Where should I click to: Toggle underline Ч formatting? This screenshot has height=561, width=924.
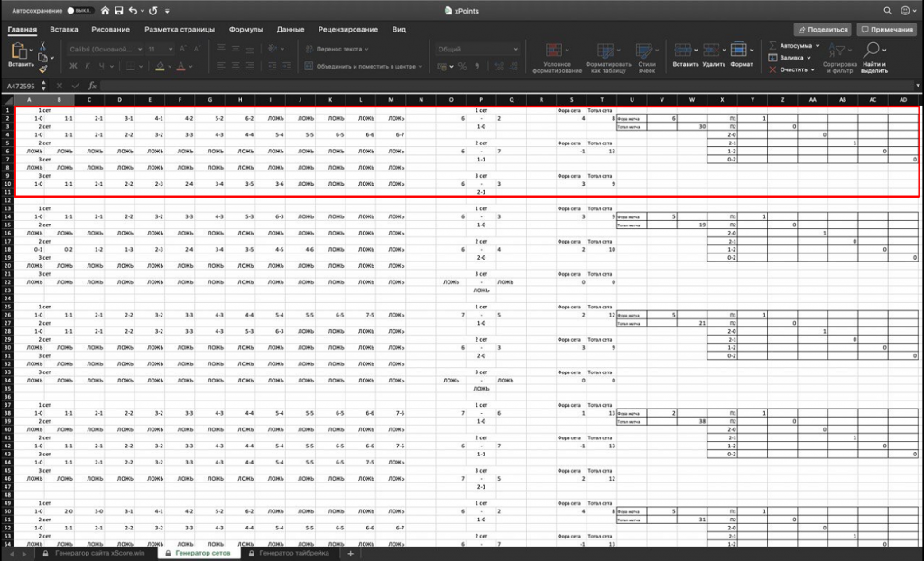[102, 66]
